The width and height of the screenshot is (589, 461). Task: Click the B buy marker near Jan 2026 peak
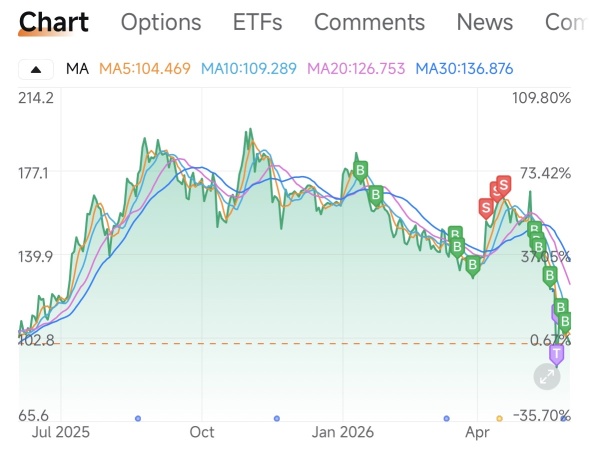[360, 171]
